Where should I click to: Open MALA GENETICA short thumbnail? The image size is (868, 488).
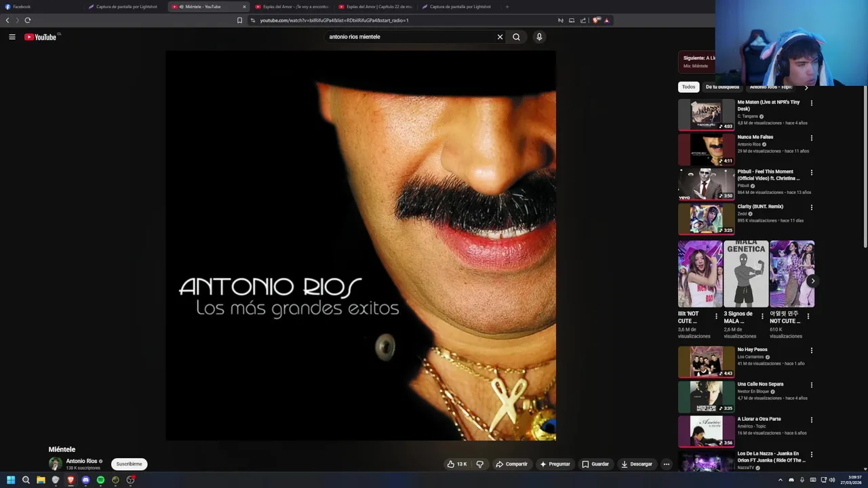(746, 274)
